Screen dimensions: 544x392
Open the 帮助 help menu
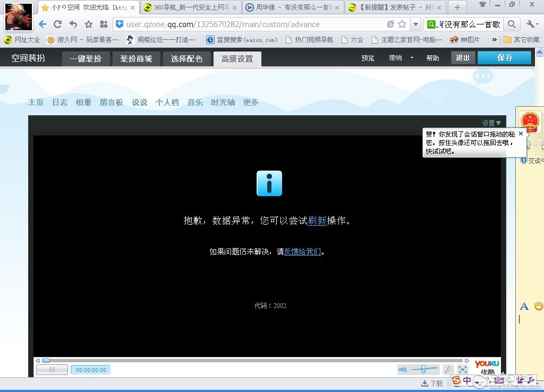click(x=432, y=58)
